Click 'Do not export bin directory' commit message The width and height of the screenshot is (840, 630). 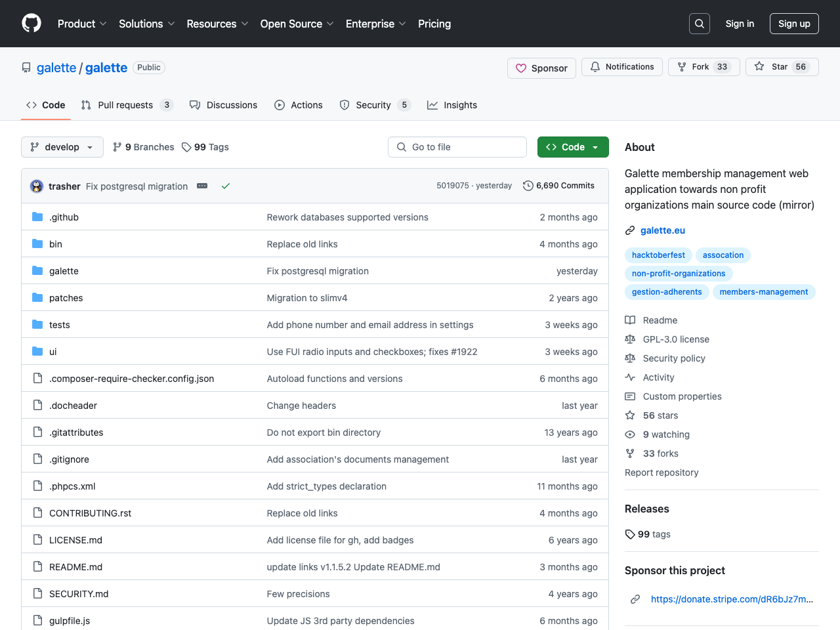tap(324, 432)
